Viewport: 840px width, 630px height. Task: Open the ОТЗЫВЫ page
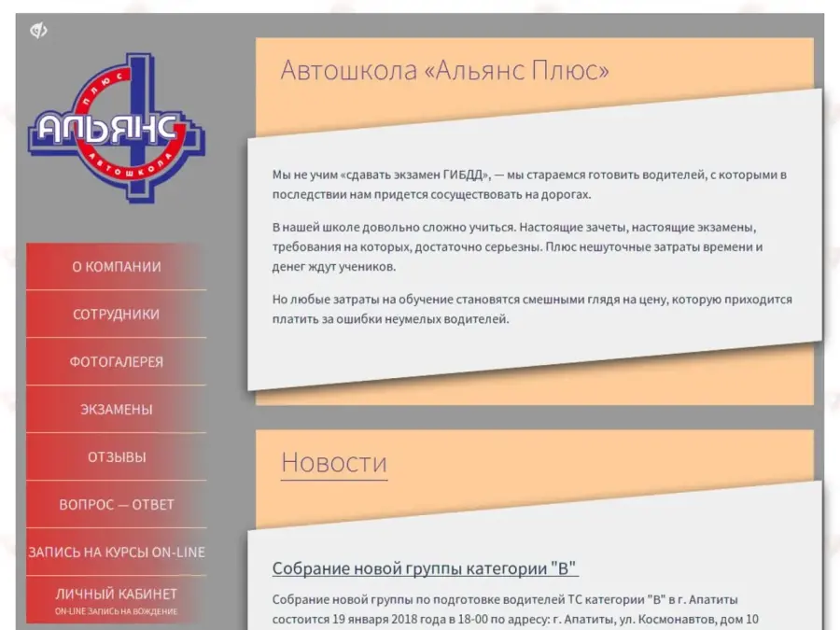[117, 457]
